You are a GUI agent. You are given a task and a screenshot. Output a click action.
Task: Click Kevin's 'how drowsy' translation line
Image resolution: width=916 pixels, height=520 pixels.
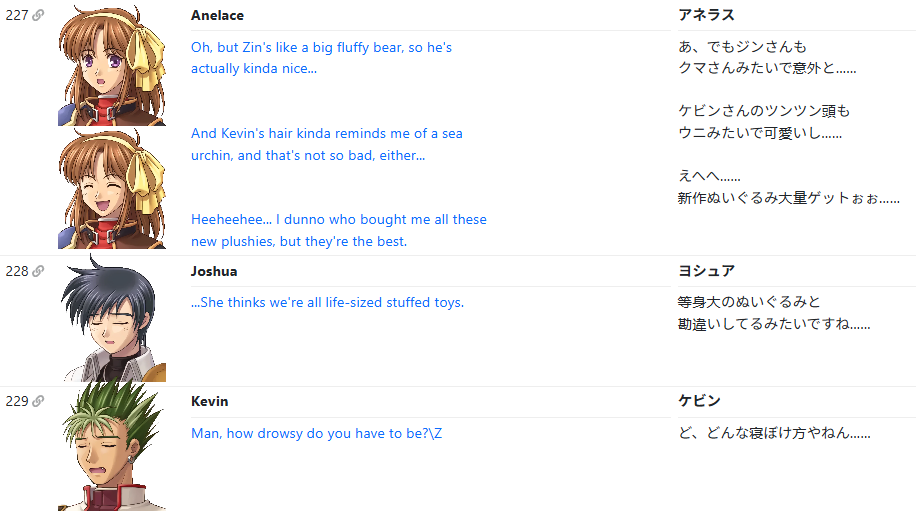click(x=317, y=434)
